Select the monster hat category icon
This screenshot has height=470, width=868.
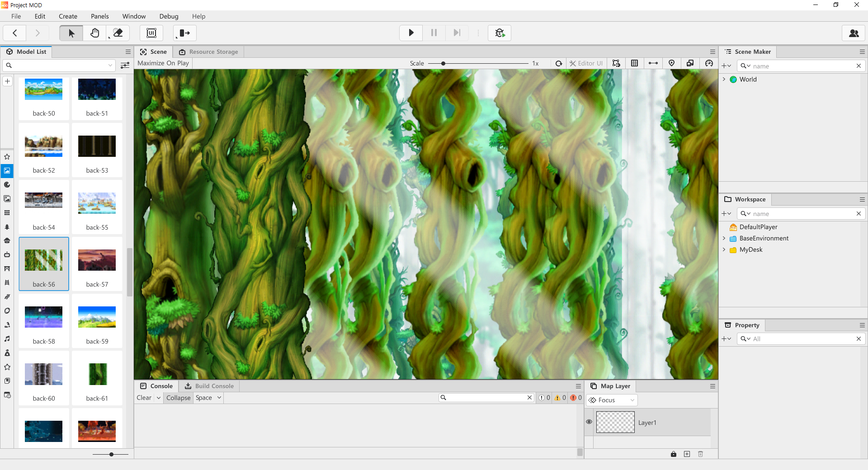tap(7, 241)
